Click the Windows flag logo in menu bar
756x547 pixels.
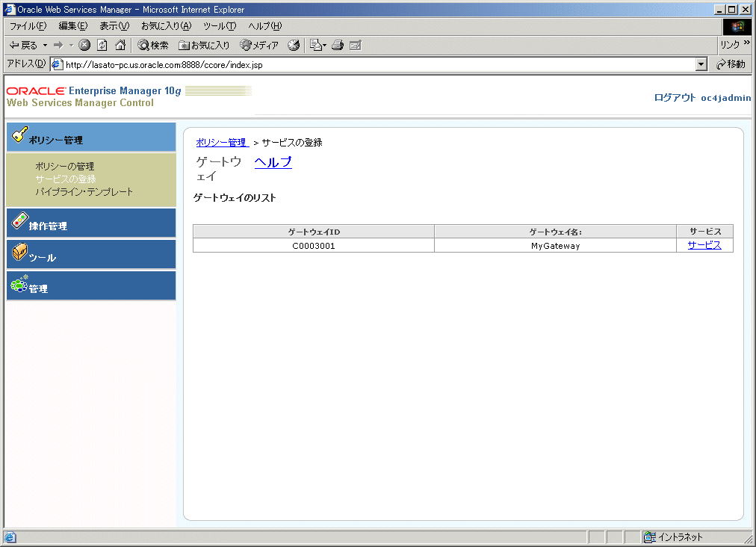pos(737,27)
